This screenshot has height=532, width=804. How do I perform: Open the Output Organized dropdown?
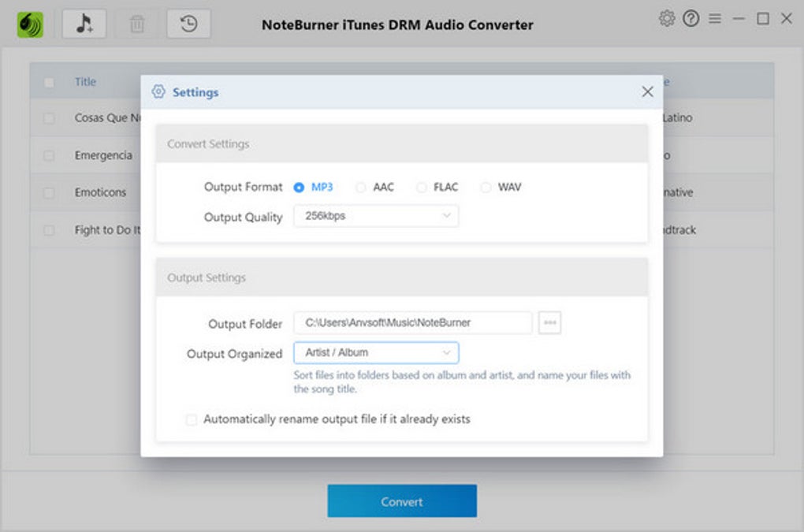tap(376, 352)
